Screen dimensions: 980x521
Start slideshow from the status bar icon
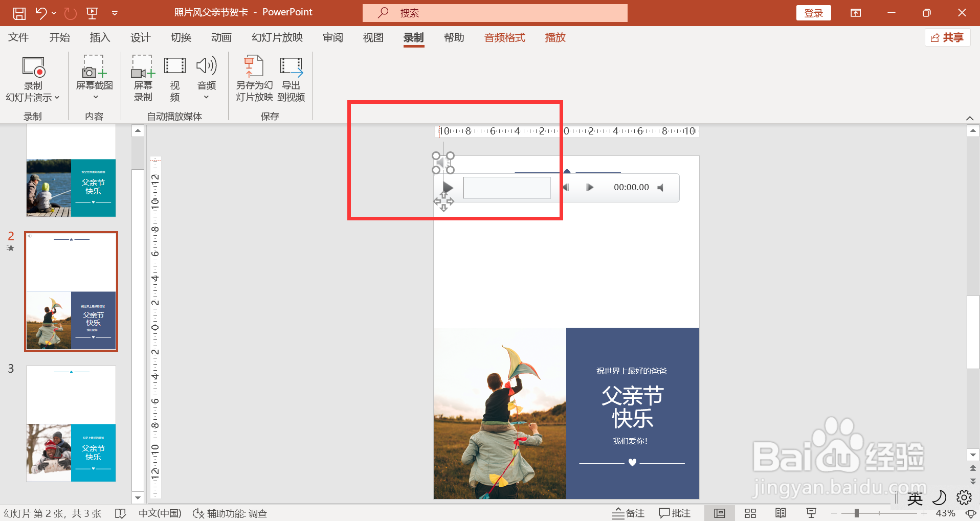[811, 513]
